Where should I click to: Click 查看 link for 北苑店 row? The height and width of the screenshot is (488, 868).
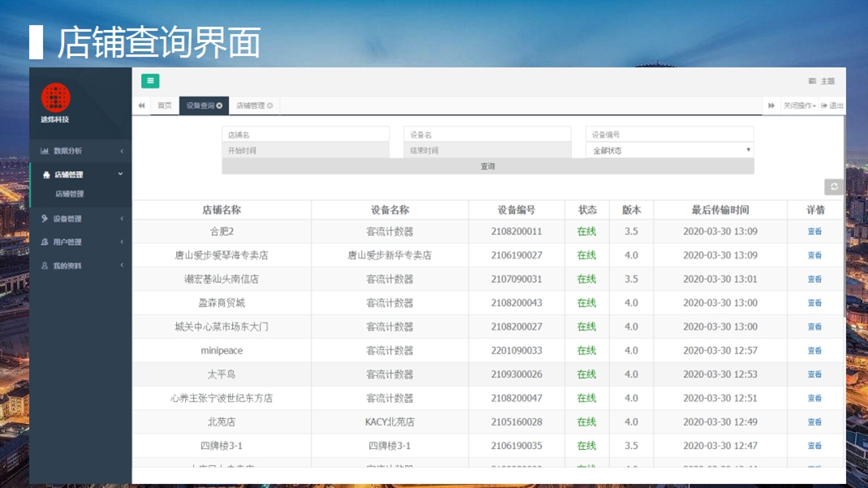814,422
